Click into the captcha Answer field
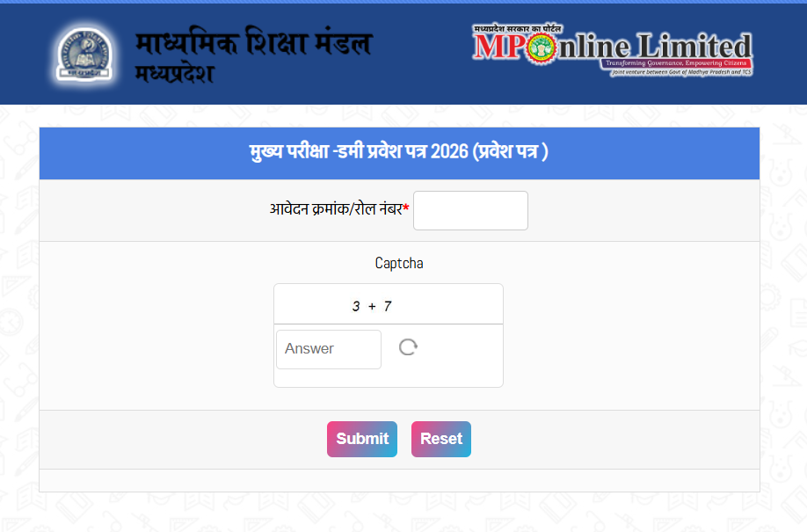Screen dimensions: 807x532 (329, 349)
